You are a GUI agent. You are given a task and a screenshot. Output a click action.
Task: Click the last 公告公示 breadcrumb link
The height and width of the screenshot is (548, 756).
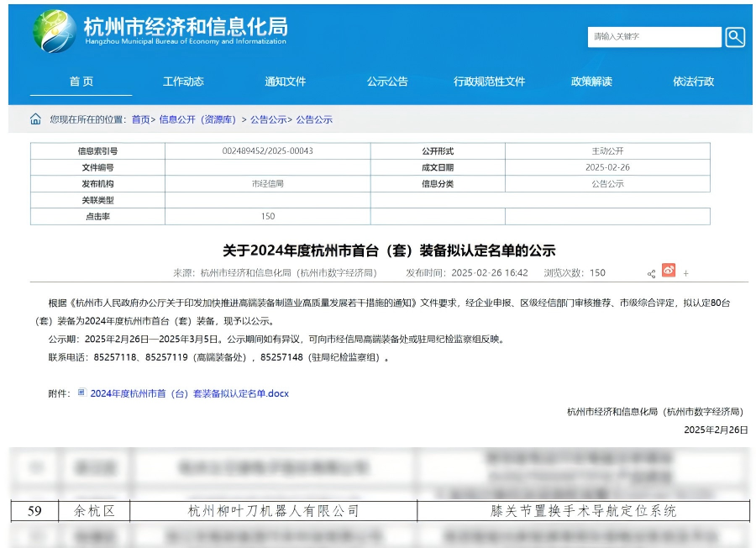tap(314, 119)
